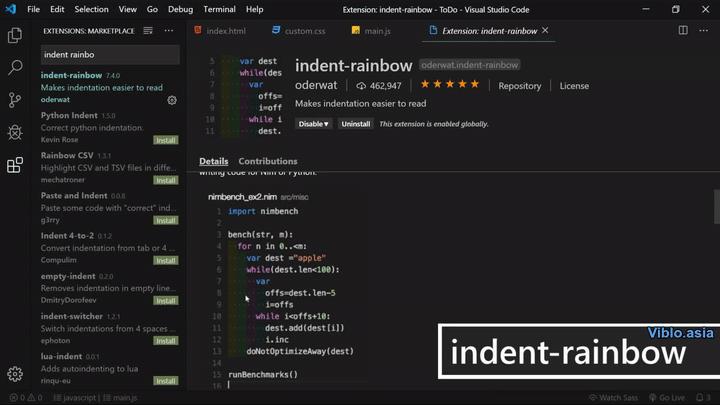Open the Search view in activity bar
Image resolution: width=720 pixels, height=405 pixels.
[15, 68]
